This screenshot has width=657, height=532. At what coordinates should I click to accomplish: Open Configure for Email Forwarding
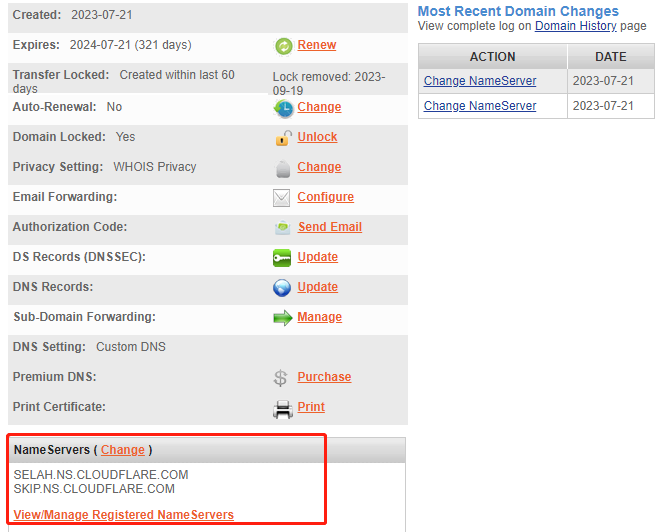click(325, 197)
